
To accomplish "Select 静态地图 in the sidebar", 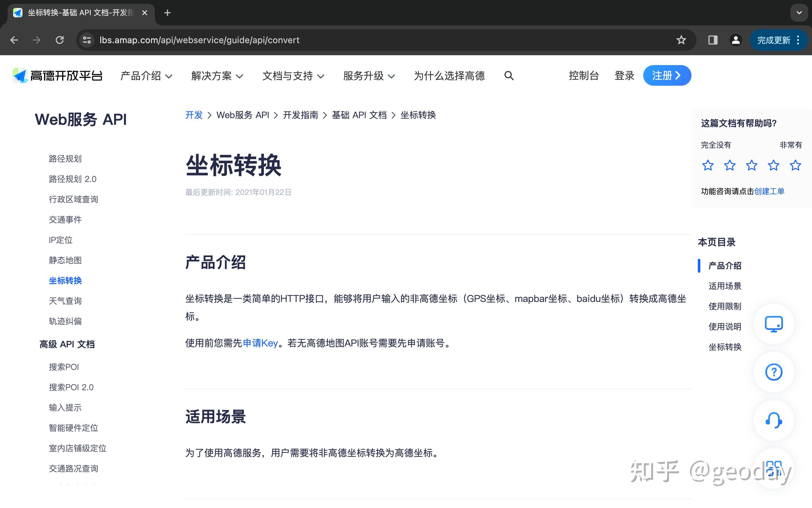I will point(65,260).
